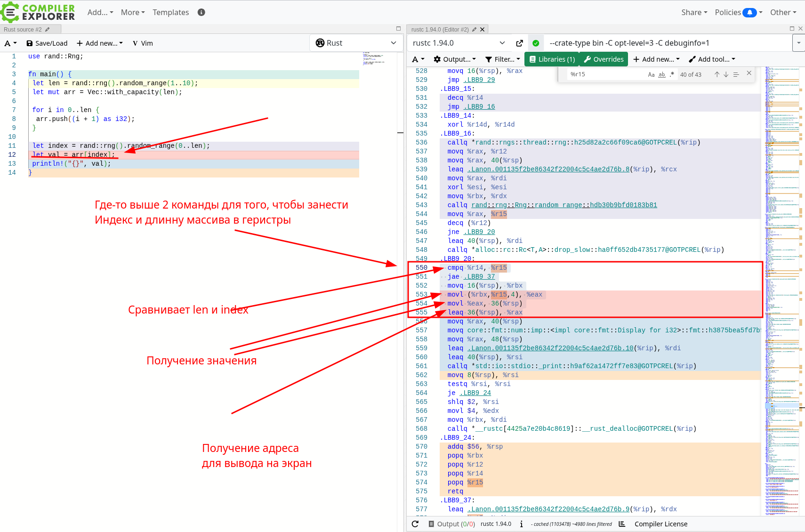This screenshot has height=532, width=805.
Task: Follow the random_range hdb30b9bfd0183b81 link
Action: (x=564, y=205)
